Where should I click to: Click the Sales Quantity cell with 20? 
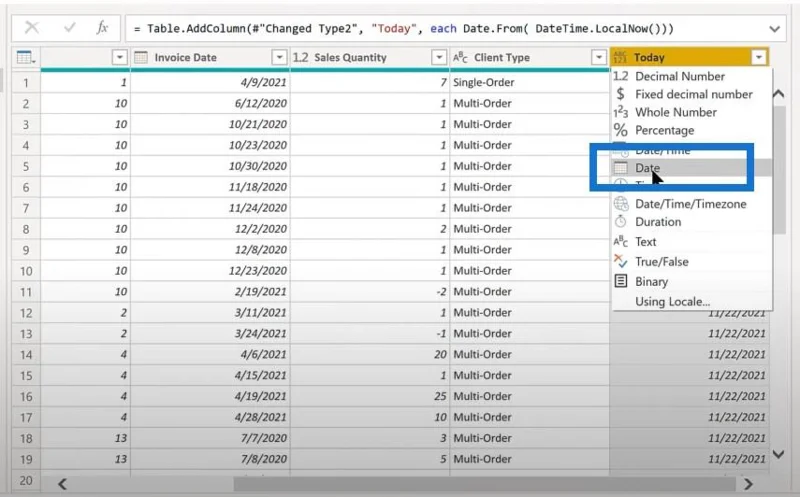369,355
